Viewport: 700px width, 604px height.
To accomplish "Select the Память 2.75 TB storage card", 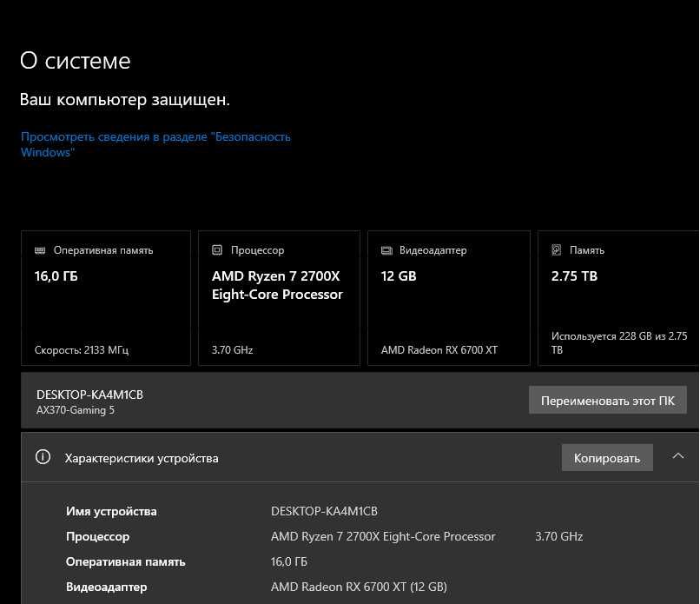I will 618,298.
